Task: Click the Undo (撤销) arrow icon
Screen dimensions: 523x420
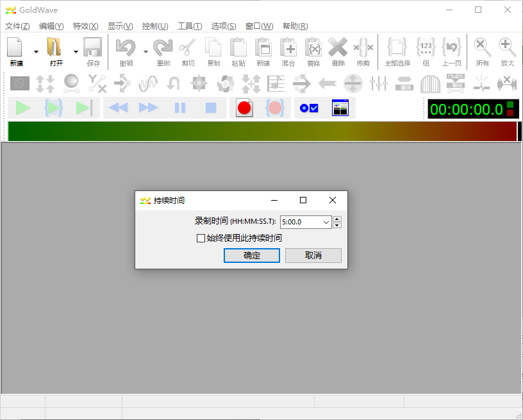Action: tap(126, 49)
